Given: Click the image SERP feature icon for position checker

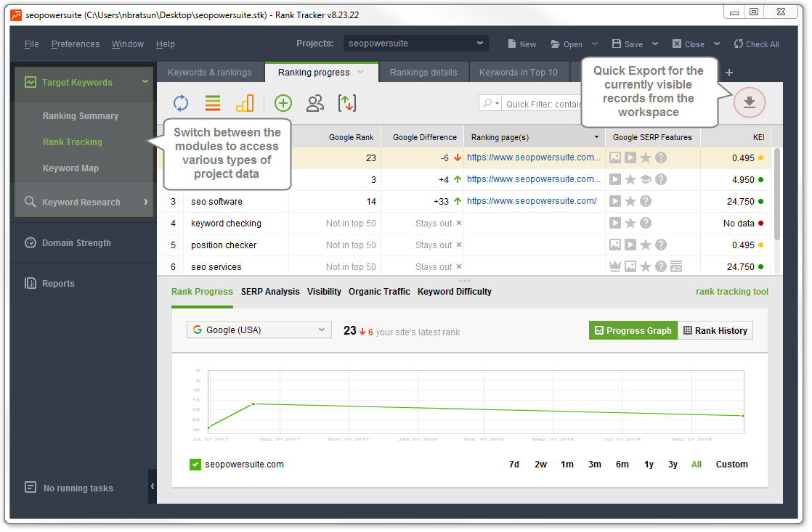Looking at the screenshot, I should click(x=614, y=245).
